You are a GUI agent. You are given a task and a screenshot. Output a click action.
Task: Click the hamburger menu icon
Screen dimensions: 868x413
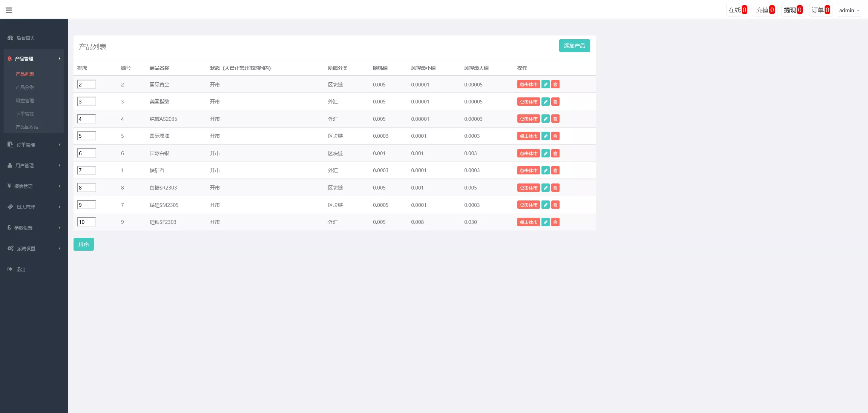(x=9, y=10)
